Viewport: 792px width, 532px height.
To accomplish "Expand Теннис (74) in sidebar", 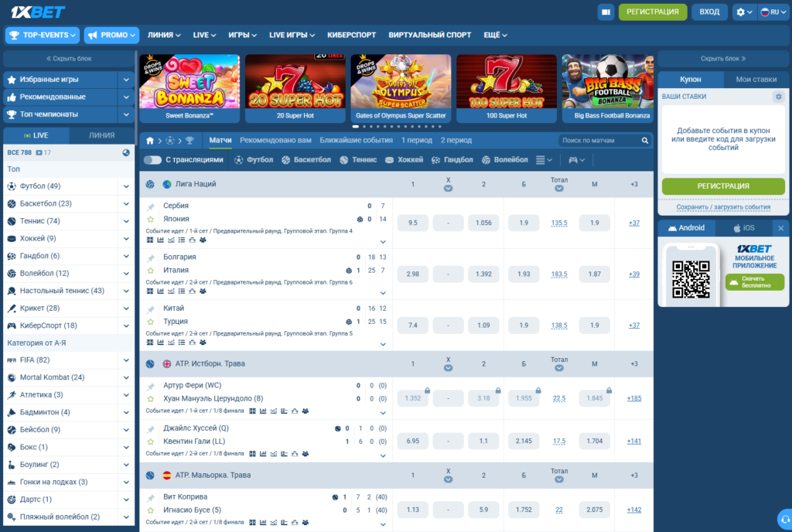I will pos(126,221).
